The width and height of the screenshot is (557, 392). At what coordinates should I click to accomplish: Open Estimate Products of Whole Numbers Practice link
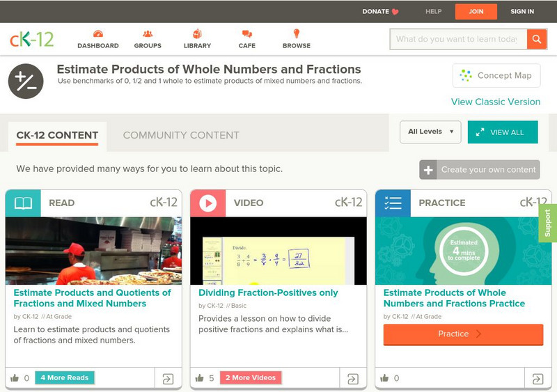pyautogui.click(x=454, y=298)
